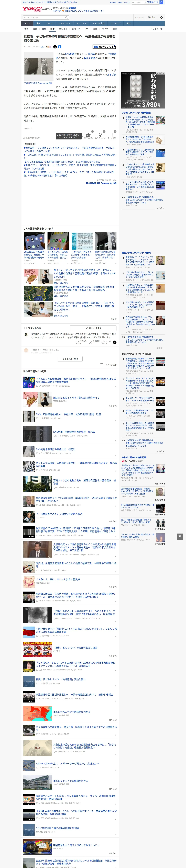
Task: Open the Yahoo! JAPAN header link
Action: pos(116,2)
